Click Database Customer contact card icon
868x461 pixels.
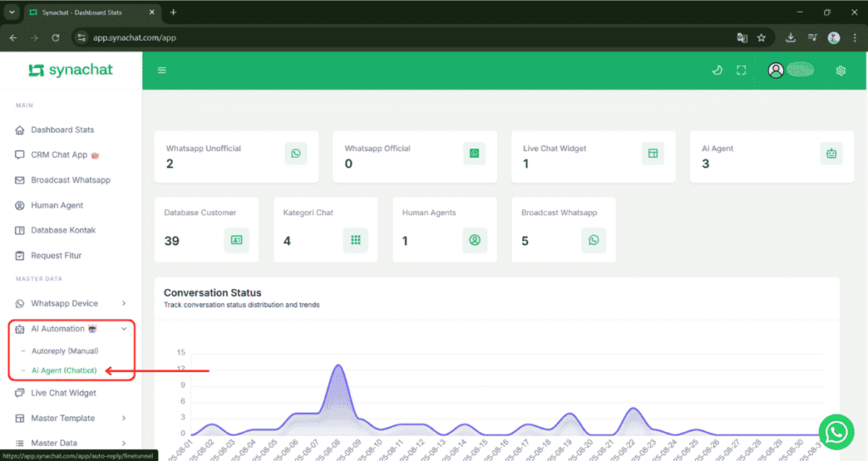[x=236, y=240]
